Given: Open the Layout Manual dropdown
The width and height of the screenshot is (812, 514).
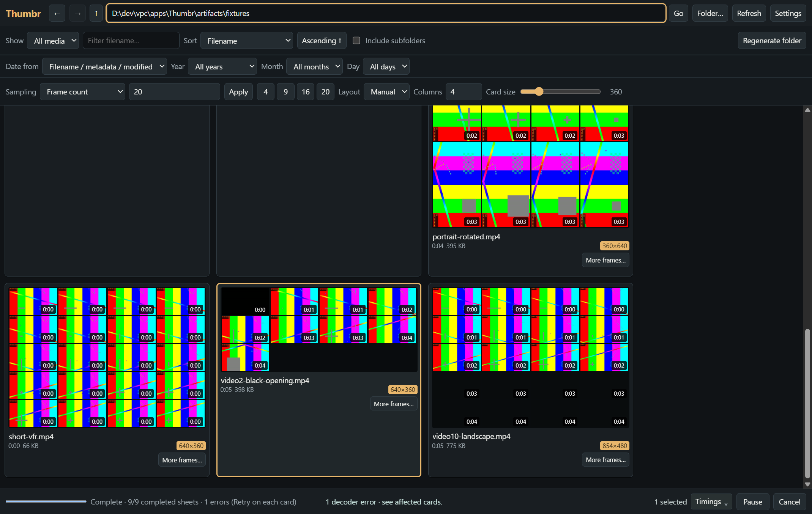Looking at the screenshot, I should tap(386, 92).
